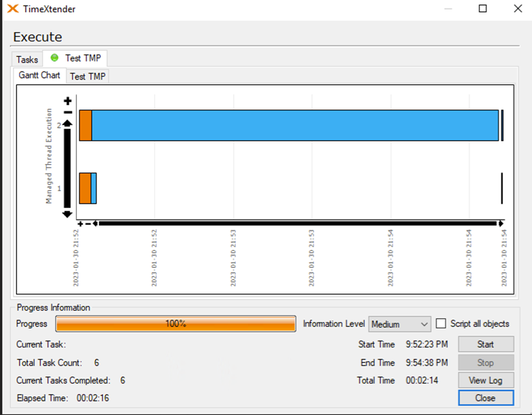Zoom in vertical axis with plus icon

coord(67,101)
